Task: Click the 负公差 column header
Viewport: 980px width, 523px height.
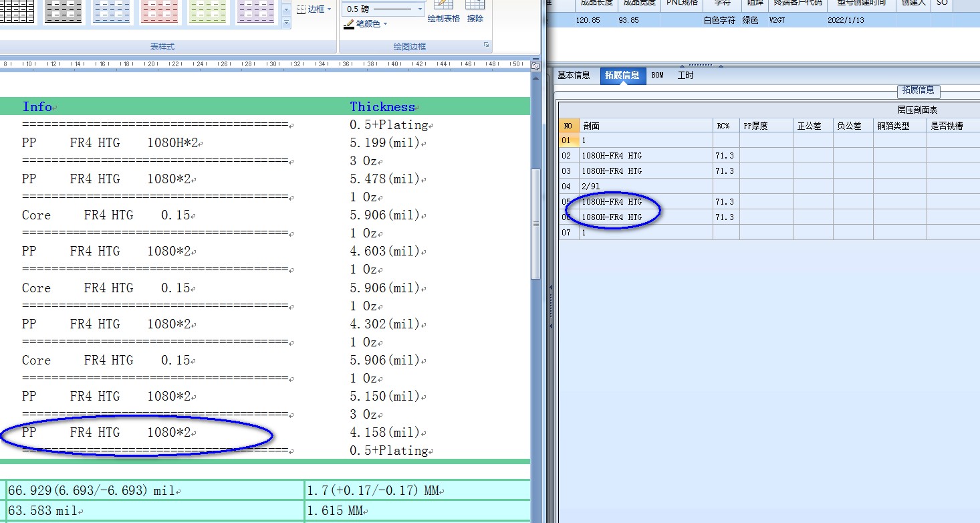Action: (853, 125)
